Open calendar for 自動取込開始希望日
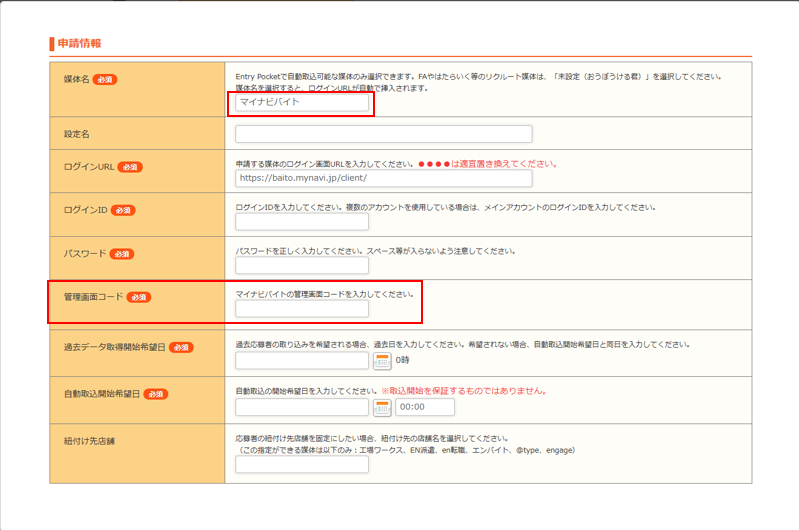The image size is (799, 530). click(x=382, y=407)
